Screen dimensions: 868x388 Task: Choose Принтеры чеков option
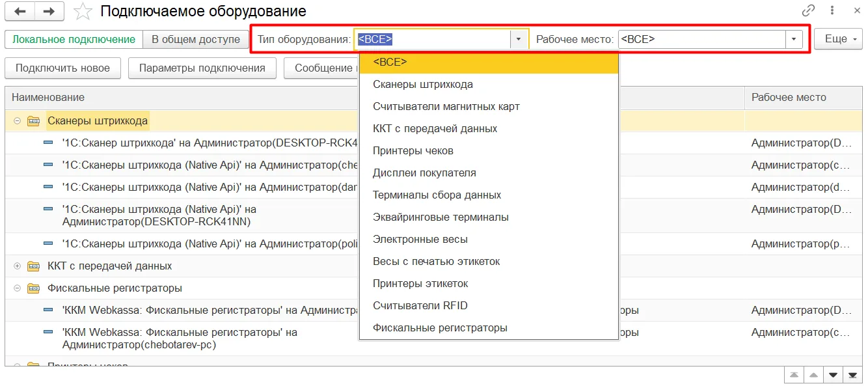point(489,151)
